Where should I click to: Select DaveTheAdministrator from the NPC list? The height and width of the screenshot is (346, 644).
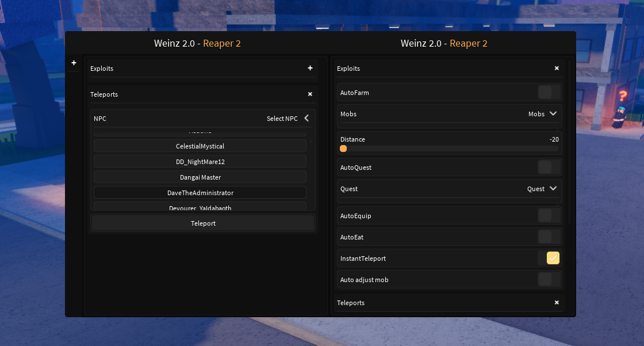pyautogui.click(x=200, y=192)
